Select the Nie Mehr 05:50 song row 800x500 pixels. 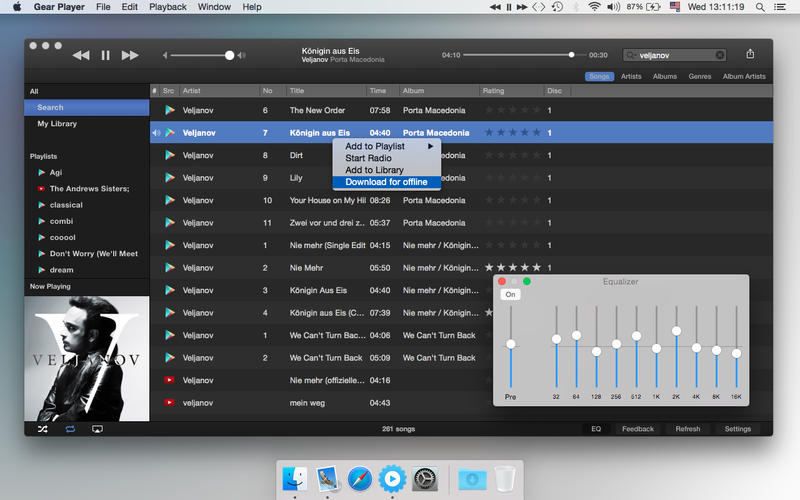[462, 268]
